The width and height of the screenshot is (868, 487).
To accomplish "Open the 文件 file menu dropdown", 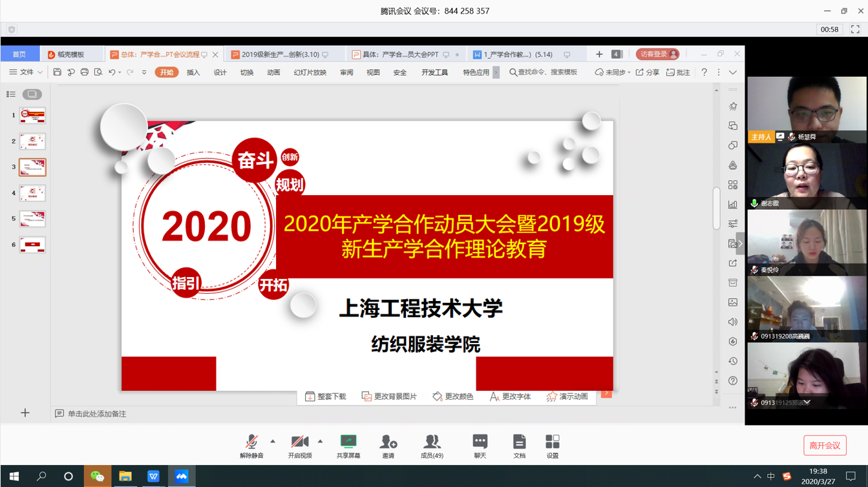I will [26, 72].
